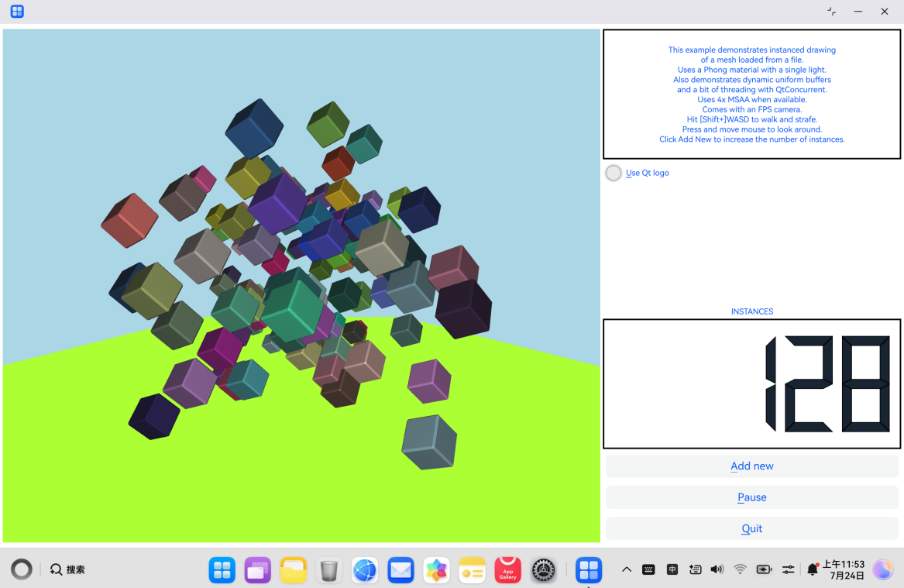Open the Trash bin taskbar icon
The height and width of the screenshot is (588, 904).
[329, 570]
